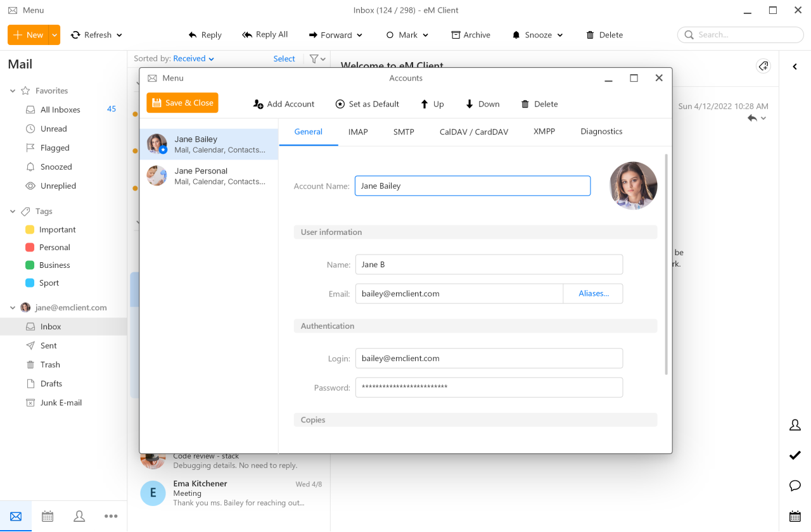811x532 pixels.
Task: Open the Chat panel icon on right sidebar
Action: 795,486
